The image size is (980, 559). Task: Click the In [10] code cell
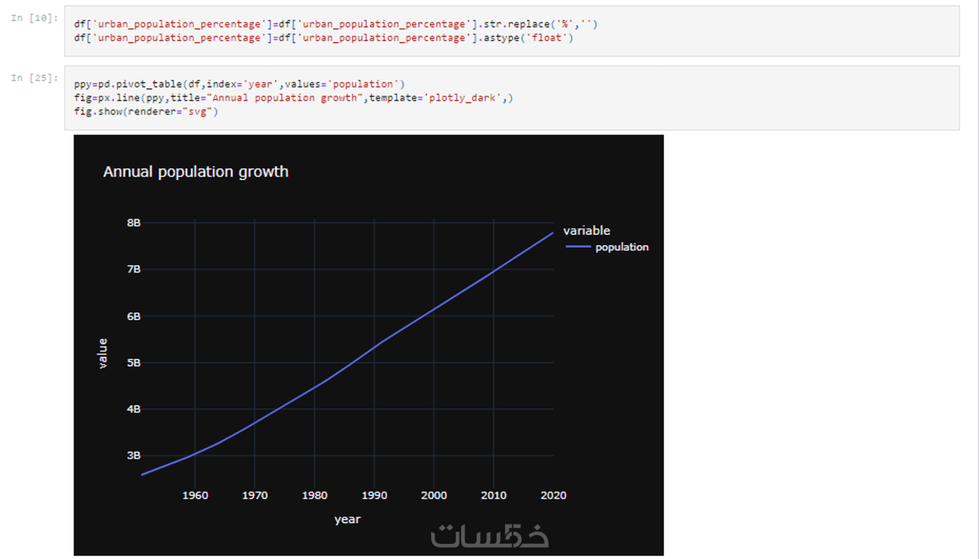pos(512,31)
